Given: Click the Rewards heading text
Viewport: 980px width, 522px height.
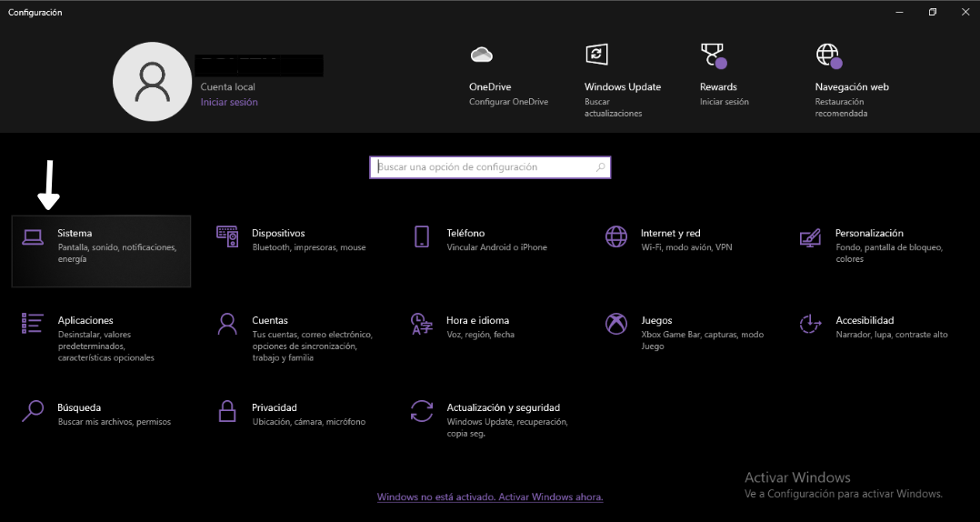Looking at the screenshot, I should point(718,87).
